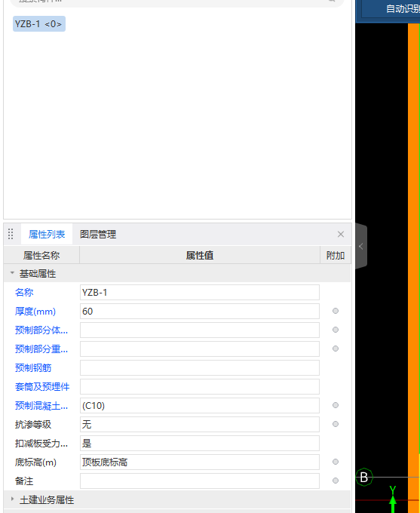Edit the 名称 field YZB-1
Screen dimensions: 420x513
point(200,292)
